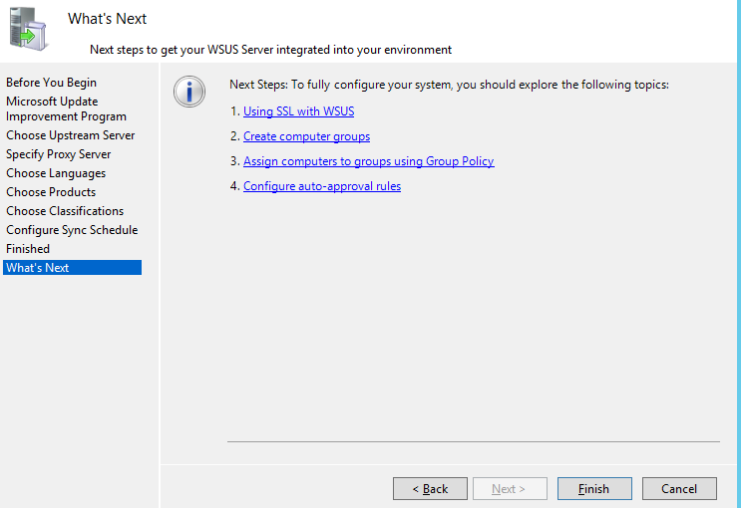Select the Choose Upstream Server step
The image size is (741, 508).
click(x=70, y=135)
